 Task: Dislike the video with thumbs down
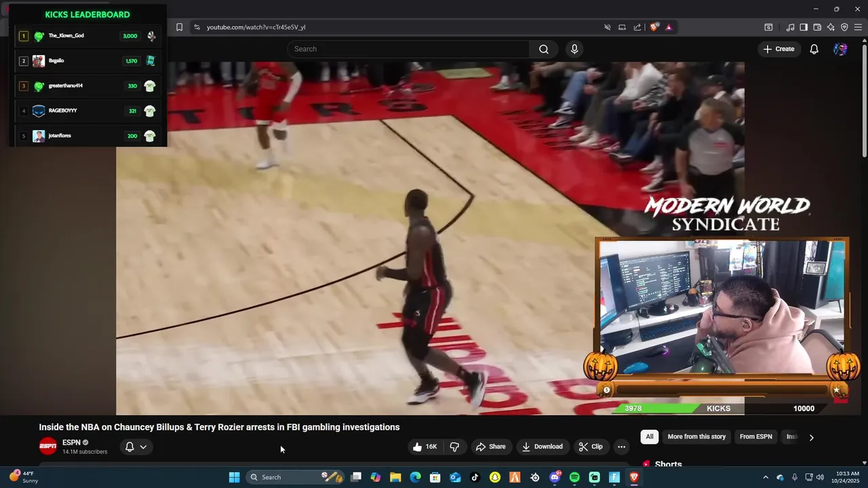coord(454,447)
